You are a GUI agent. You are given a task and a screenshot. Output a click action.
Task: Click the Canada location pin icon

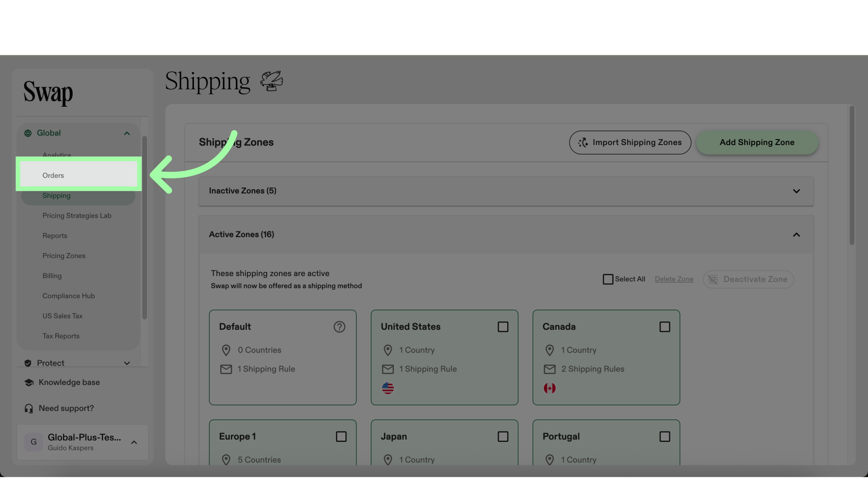point(550,350)
